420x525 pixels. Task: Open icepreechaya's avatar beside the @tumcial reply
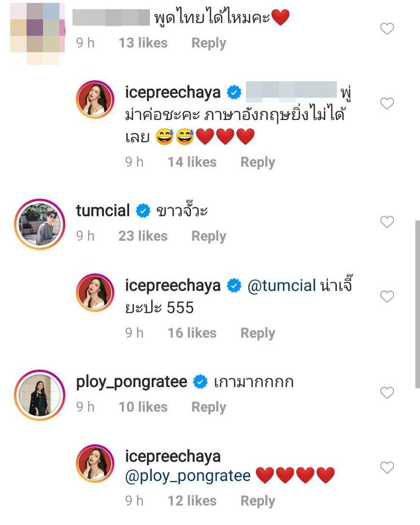(x=95, y=294)
